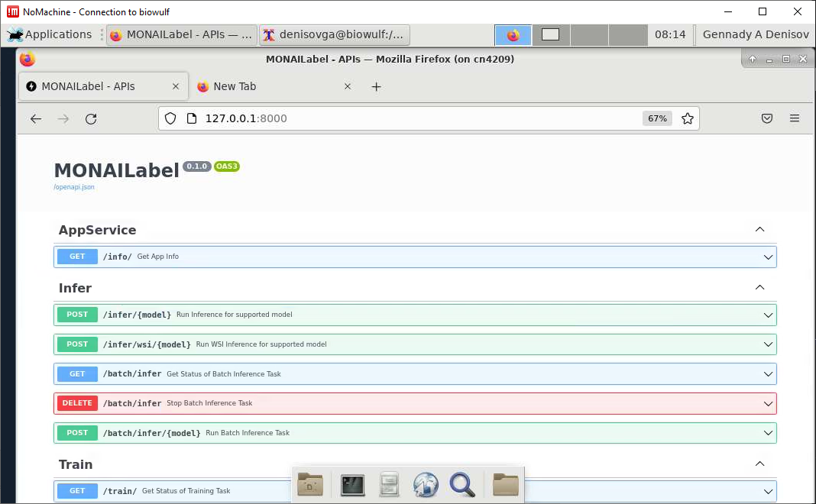Click the Firefox reload page icon

coord(91,118)
